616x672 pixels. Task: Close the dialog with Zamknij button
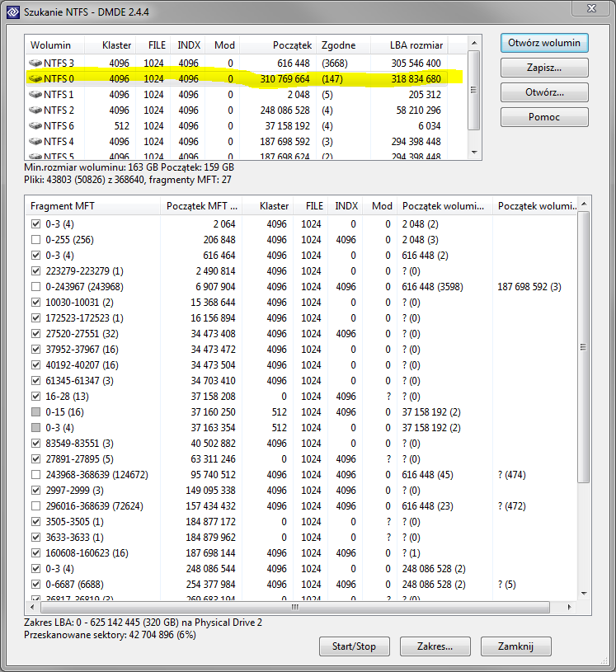515,646
